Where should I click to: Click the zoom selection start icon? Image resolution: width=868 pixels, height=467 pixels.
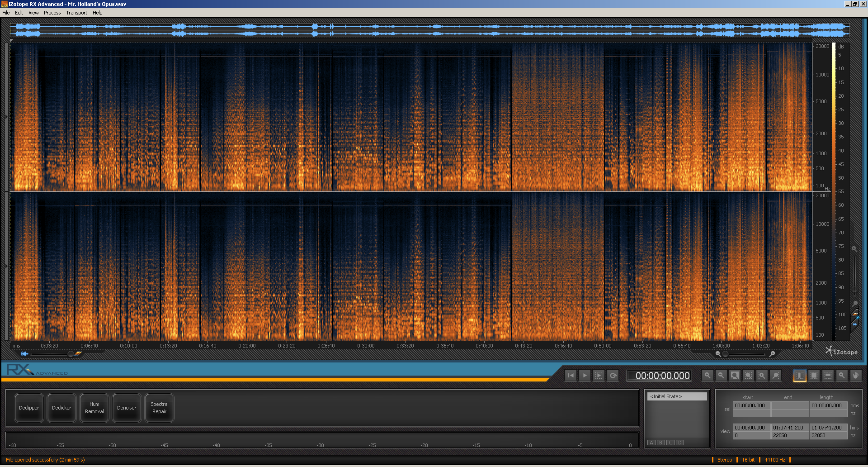(762, 375)
